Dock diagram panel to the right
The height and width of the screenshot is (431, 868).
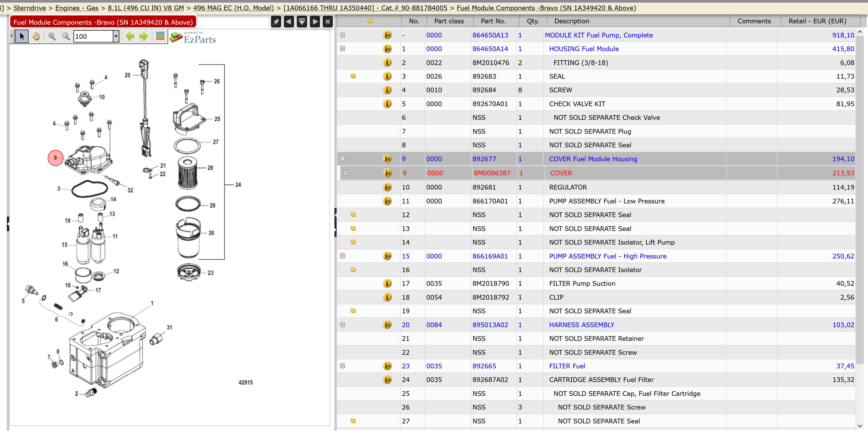tap(315, 22)
